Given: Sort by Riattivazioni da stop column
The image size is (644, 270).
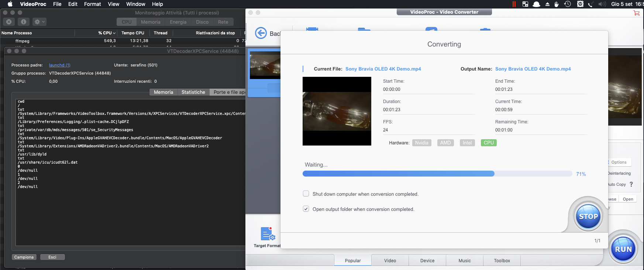Looking at the screenshot, I should [215, 33].
